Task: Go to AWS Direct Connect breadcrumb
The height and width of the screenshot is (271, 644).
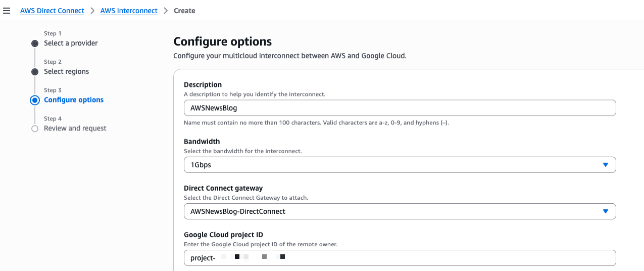Action: pyautogui.click(x=52, y=11)
